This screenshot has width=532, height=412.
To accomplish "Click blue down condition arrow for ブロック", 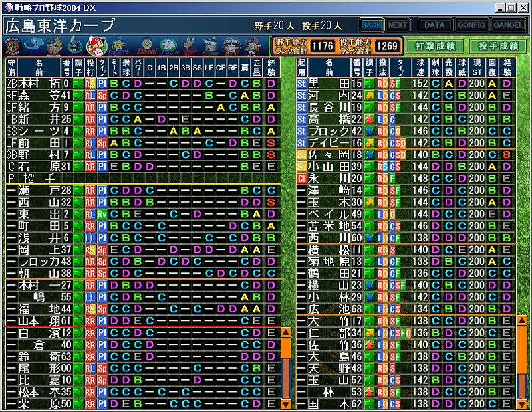I will [x=370, y=131].
